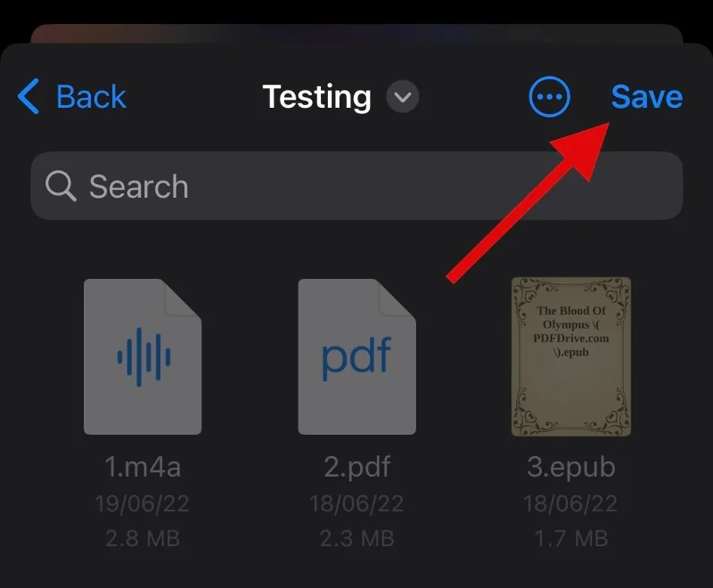This screenshot has height=588, width=713.
Task: Tap the Save button
Action: (647, 96)
